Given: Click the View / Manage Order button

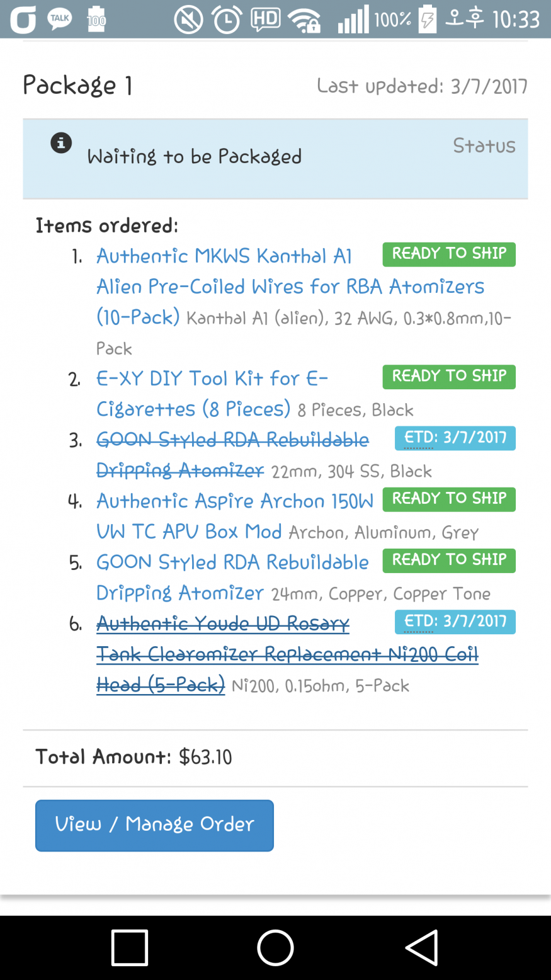Looking at the screenshot, I should 154,825.
